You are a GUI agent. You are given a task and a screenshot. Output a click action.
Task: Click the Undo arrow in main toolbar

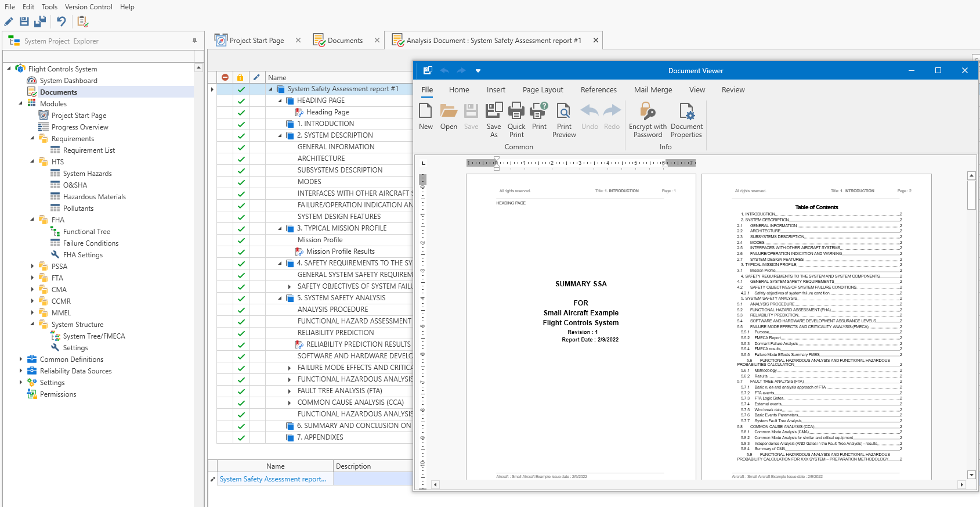coord(62,21)
